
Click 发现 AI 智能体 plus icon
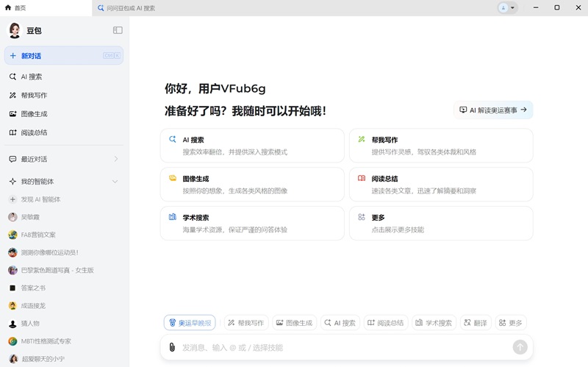12,199
